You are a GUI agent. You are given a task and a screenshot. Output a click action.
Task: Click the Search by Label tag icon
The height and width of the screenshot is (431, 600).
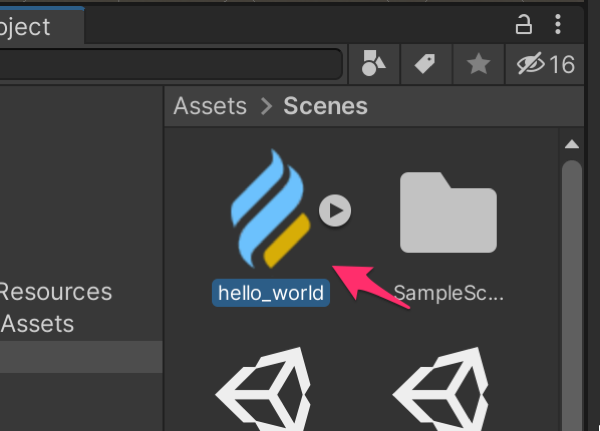425,65
